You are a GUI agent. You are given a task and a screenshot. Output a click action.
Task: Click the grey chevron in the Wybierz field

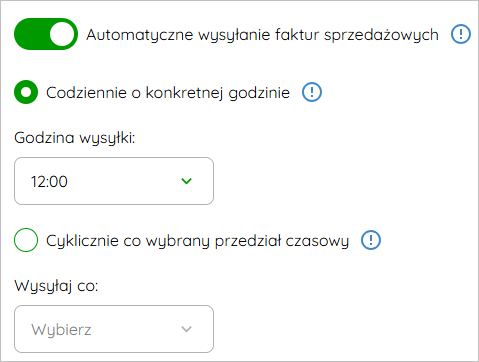[186, 329]
